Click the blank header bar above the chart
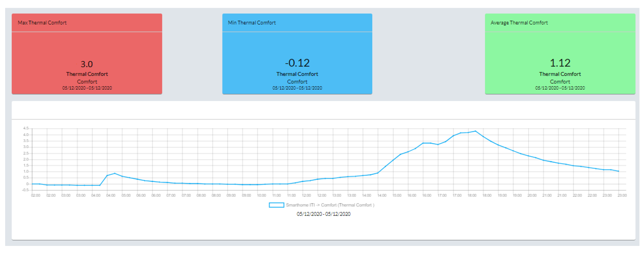Screen dimensions: 644x256 323,110
